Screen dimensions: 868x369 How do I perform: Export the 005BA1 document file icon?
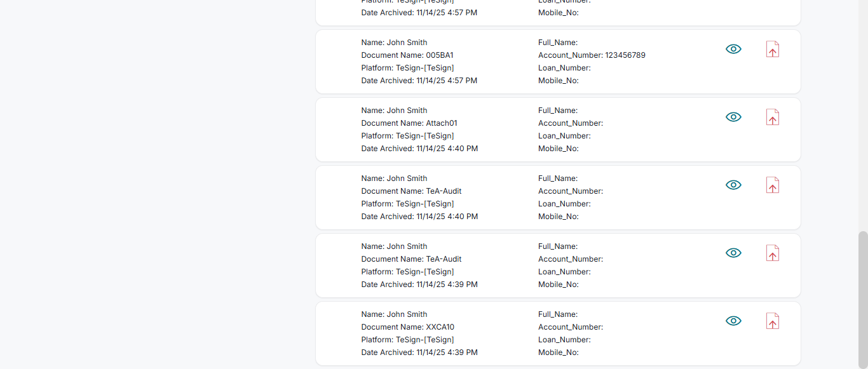(x=772, y=50)
